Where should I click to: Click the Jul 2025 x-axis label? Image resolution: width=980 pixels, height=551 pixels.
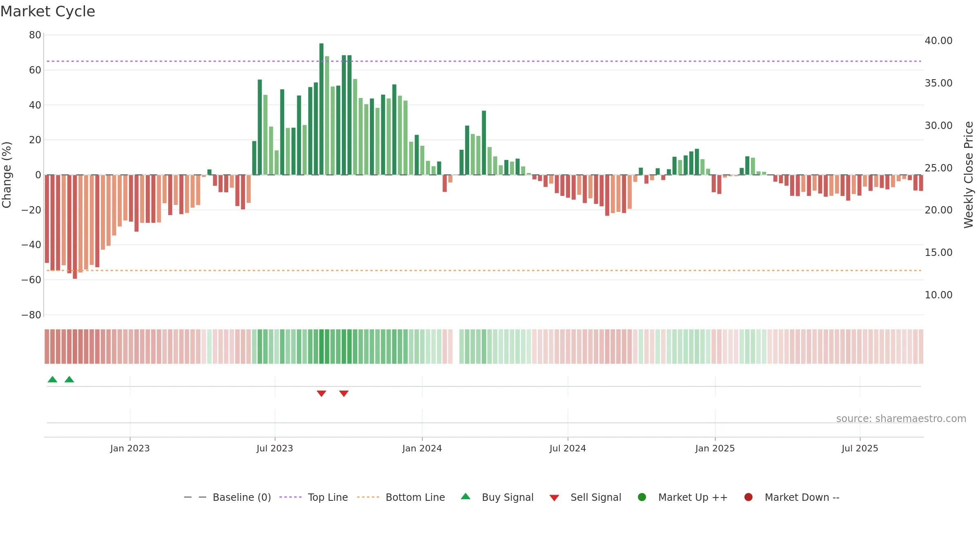(x=860, y=449)
